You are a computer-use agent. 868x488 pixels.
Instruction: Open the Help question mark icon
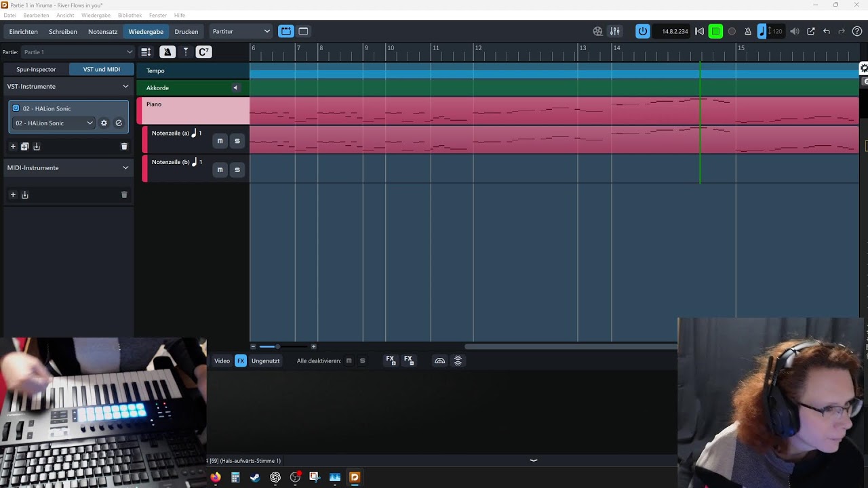(x=857, y=31)
